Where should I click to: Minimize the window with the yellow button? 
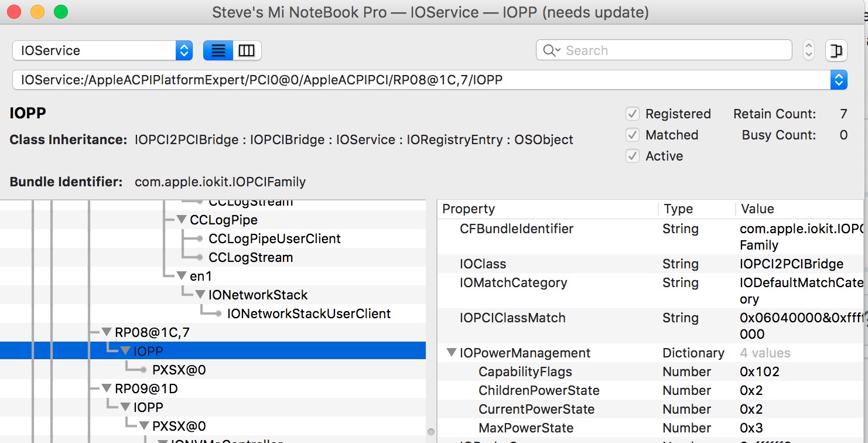[x=37, y=12]
